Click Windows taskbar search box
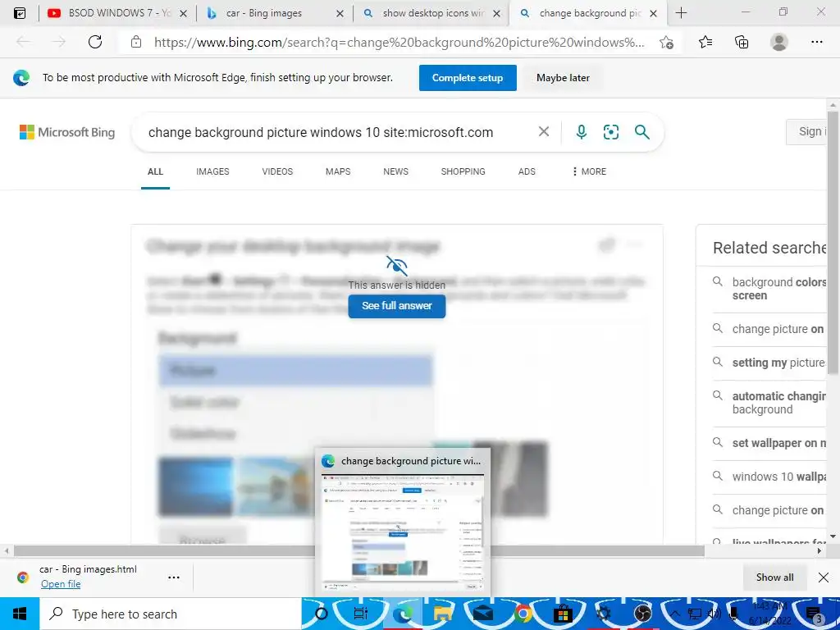 pos(171,614)
